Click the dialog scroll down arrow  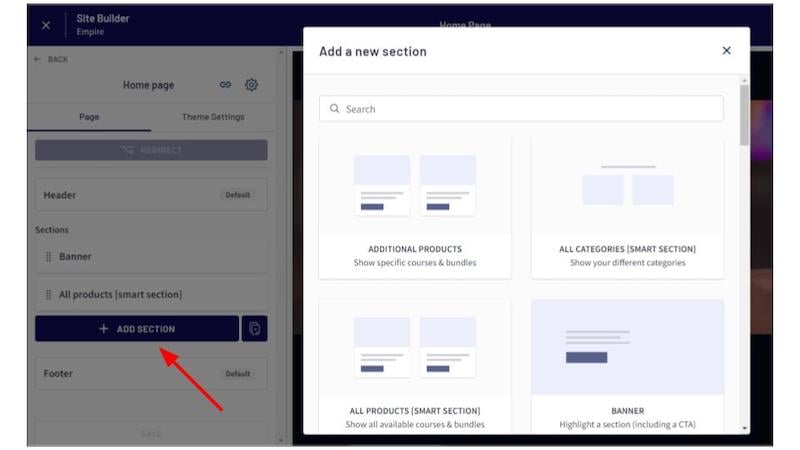click(744, 429)
